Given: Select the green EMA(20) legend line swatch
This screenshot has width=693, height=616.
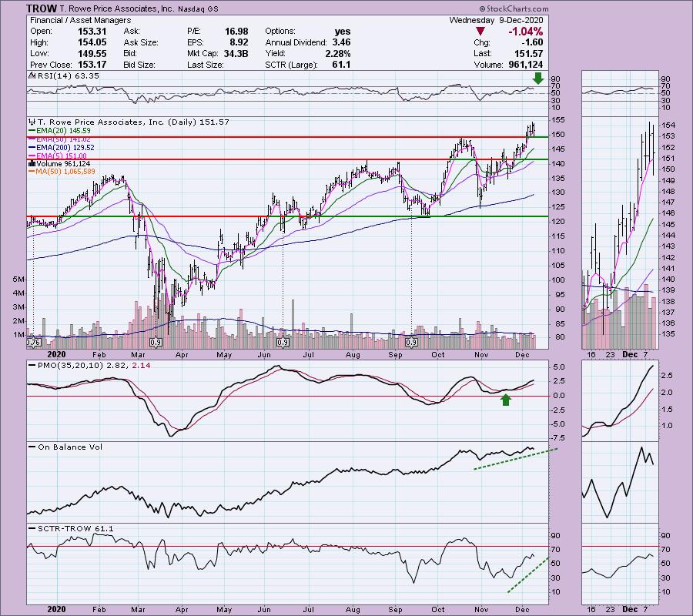Looking at the screenshot, I should point(32,131).
